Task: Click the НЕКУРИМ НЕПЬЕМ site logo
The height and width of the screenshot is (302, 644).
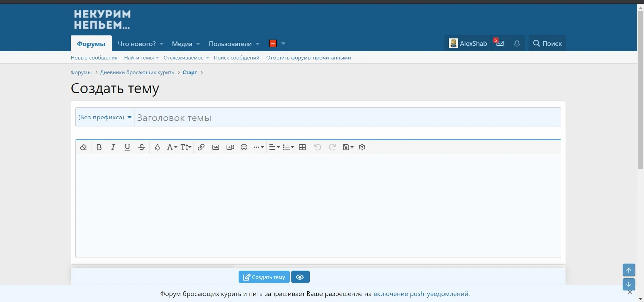Action: [102, 19]
